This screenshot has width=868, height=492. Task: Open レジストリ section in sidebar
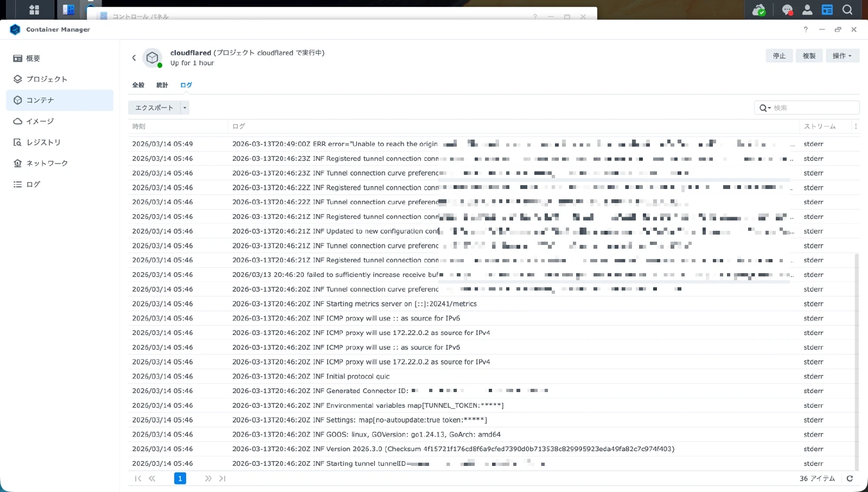point(60,142)
